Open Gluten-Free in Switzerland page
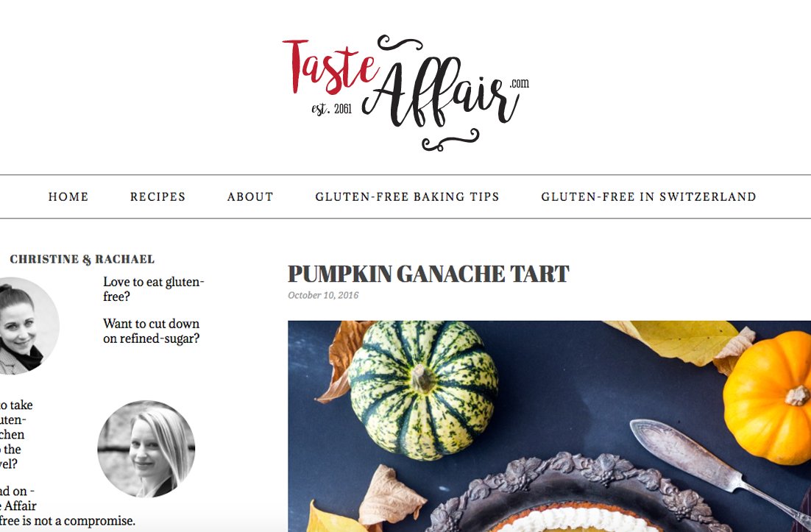 pyautogui.click(x=648, y=197)
